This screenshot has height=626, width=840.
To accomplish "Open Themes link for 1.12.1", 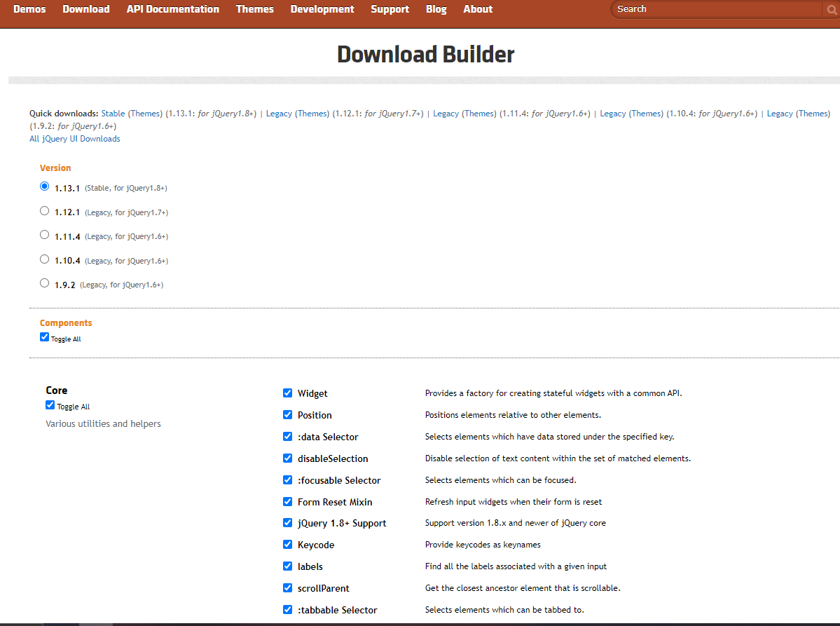I will 312,114.
